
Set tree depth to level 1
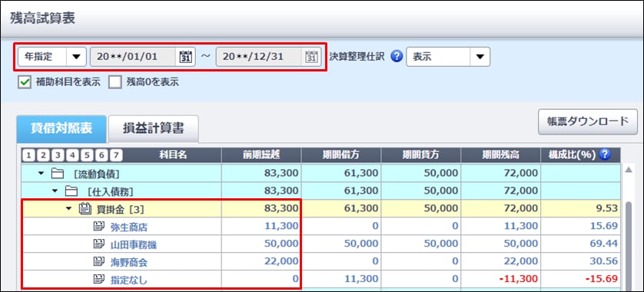click(x=28, y=154)
